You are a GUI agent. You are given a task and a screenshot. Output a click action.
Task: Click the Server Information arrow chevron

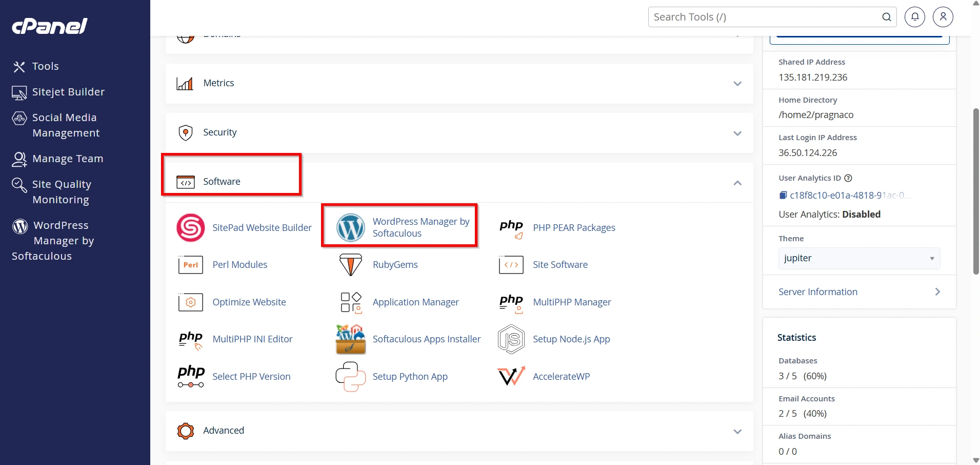[937, 292]
